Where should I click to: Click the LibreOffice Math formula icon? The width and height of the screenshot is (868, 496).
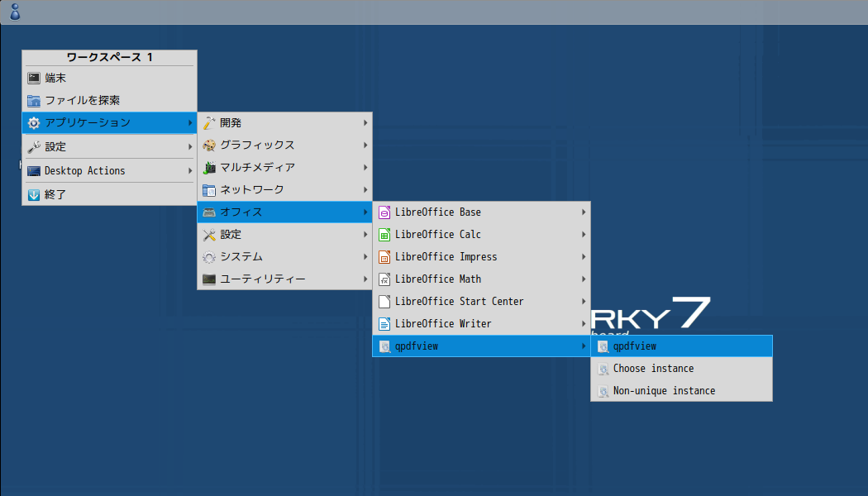(384, 279)
